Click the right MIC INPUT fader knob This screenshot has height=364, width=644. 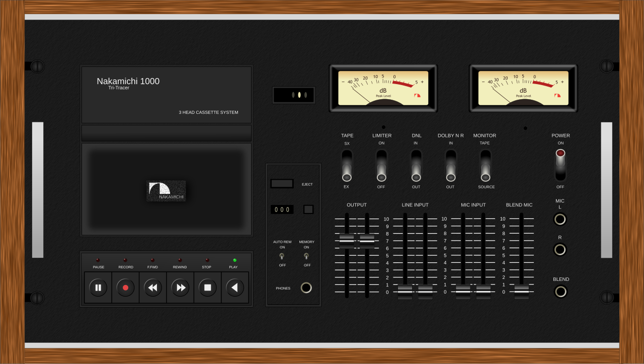484,292
